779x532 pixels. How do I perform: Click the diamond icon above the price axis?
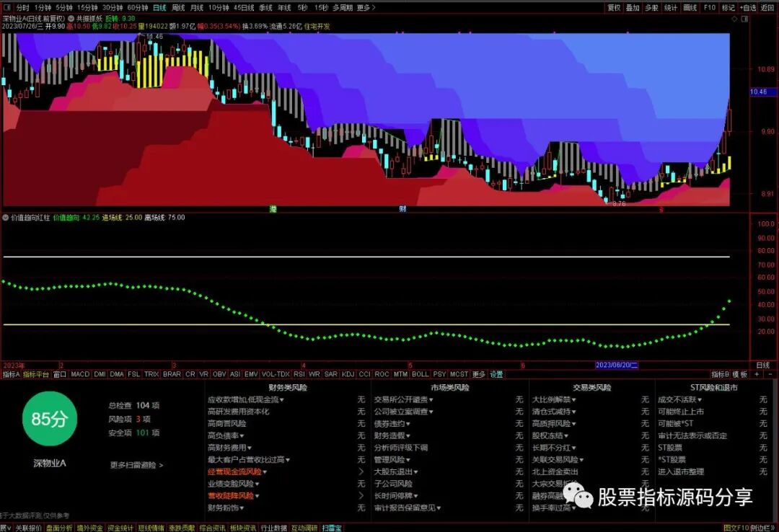pyautogui.click(x=734, y=19)
